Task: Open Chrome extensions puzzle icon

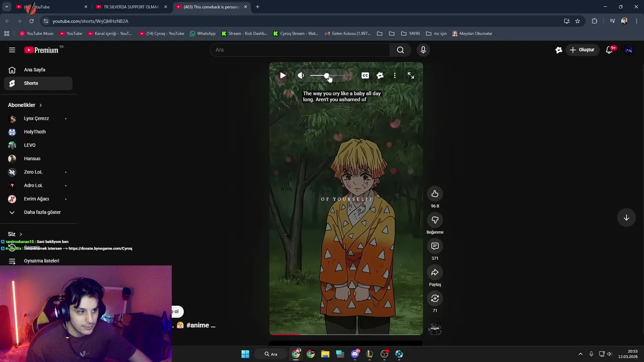Action: pos(595,21)
